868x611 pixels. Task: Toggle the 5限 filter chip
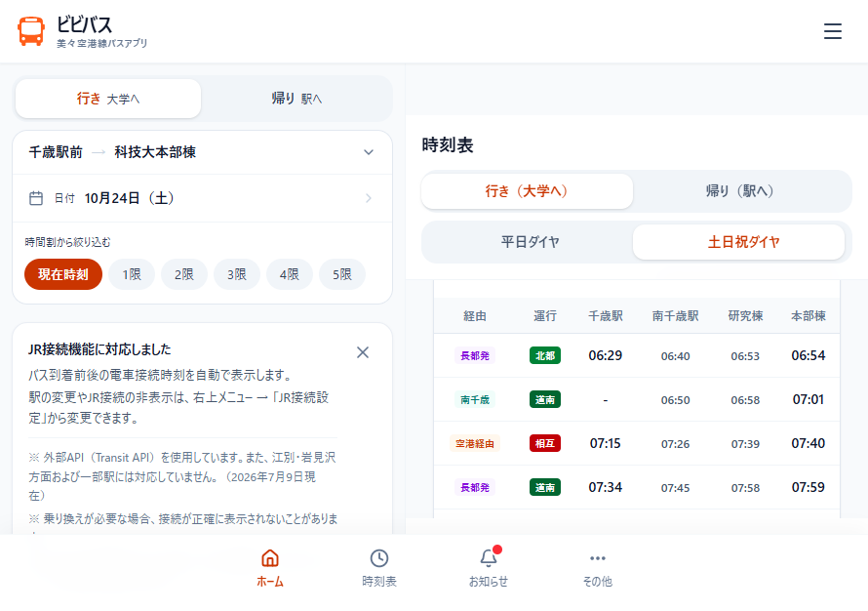tap(342, 274)
